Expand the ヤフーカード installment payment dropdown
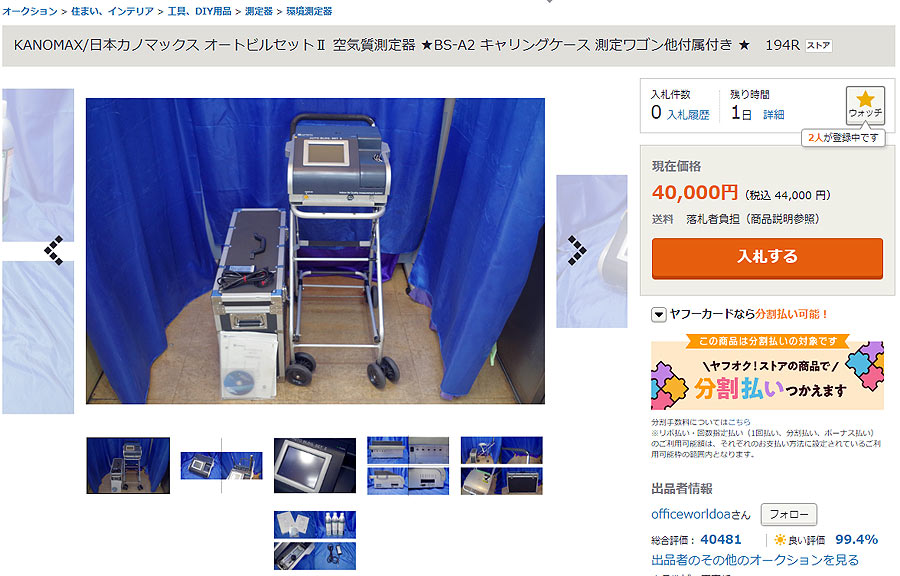 [x=658, y=314]
